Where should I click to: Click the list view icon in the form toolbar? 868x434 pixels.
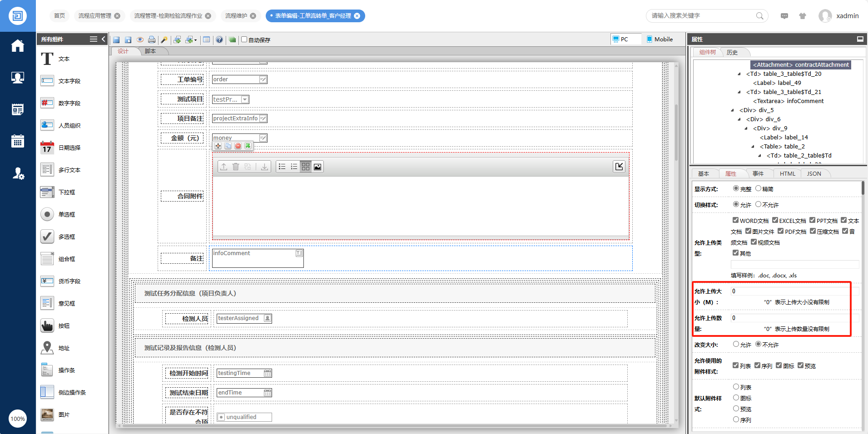(x=207, y=40)
